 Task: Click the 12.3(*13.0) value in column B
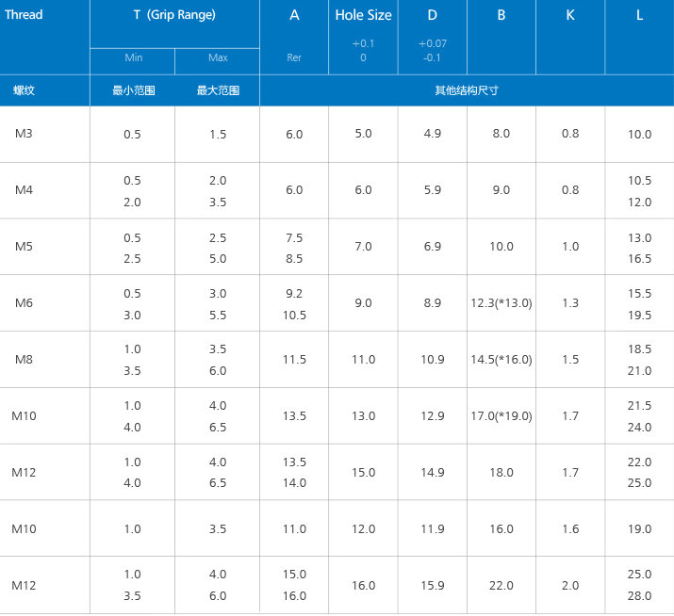[501, 303]
